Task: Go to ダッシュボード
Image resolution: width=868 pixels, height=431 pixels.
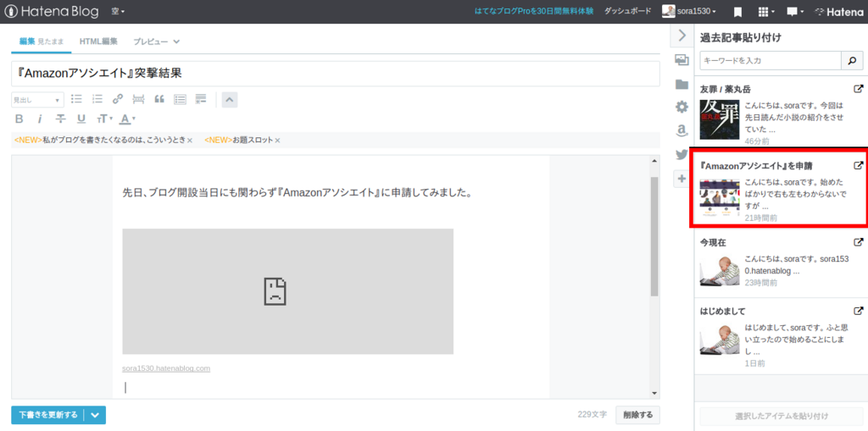Action: tap(628, 11)
